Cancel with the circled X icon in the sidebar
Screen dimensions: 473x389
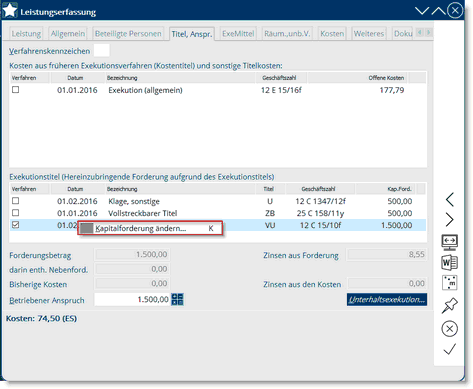click(449, 329)
